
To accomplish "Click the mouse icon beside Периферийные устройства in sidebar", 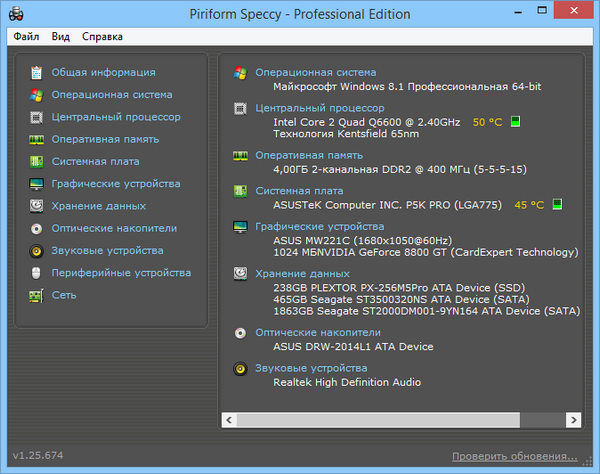I will pyautogui.click(x=36, y=273).
